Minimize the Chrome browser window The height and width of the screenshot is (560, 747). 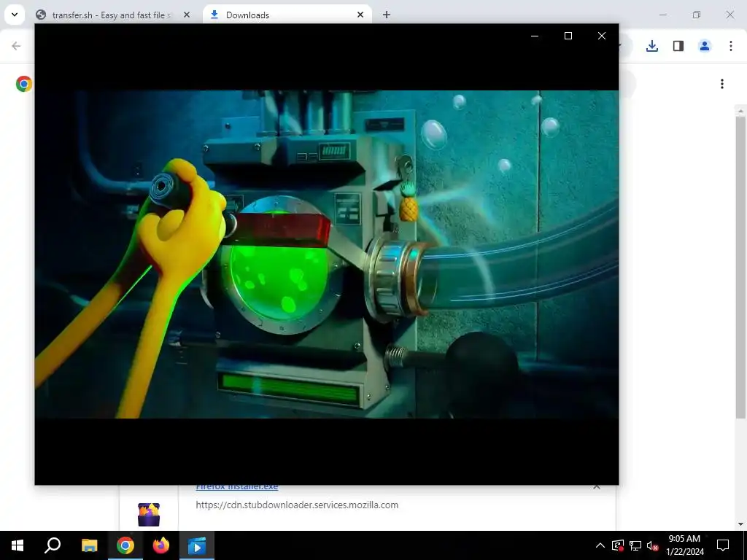662,15
